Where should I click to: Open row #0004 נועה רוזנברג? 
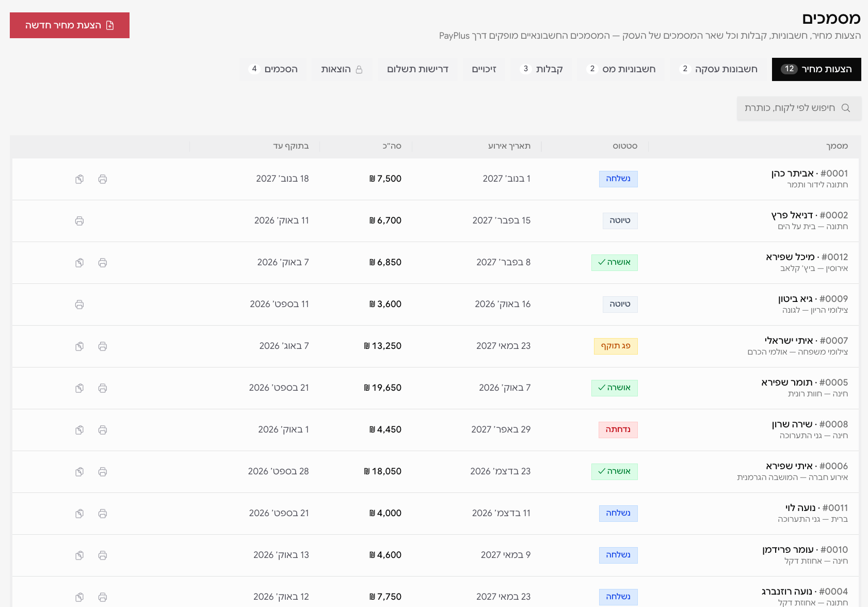coord(436,592)
